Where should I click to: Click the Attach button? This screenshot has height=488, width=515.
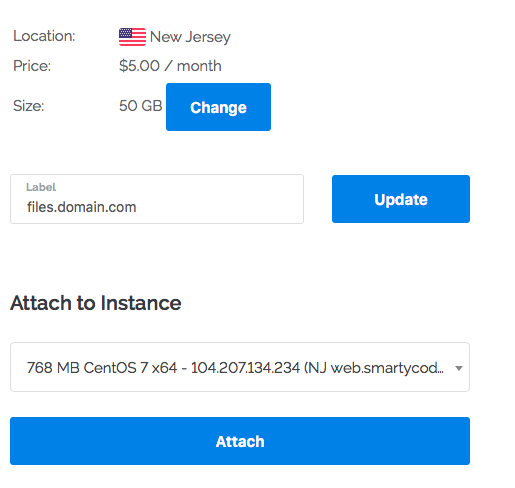click(x=240, y=441)
